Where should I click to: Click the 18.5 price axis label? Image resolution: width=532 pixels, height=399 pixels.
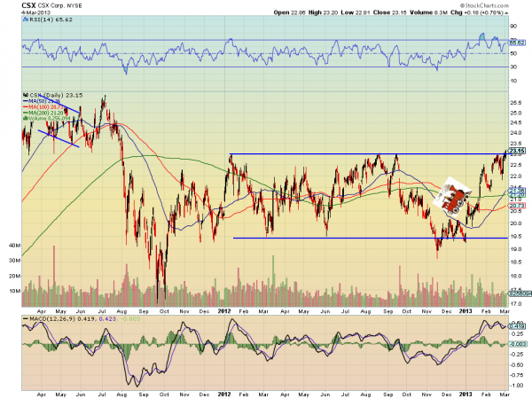point(516,262)
